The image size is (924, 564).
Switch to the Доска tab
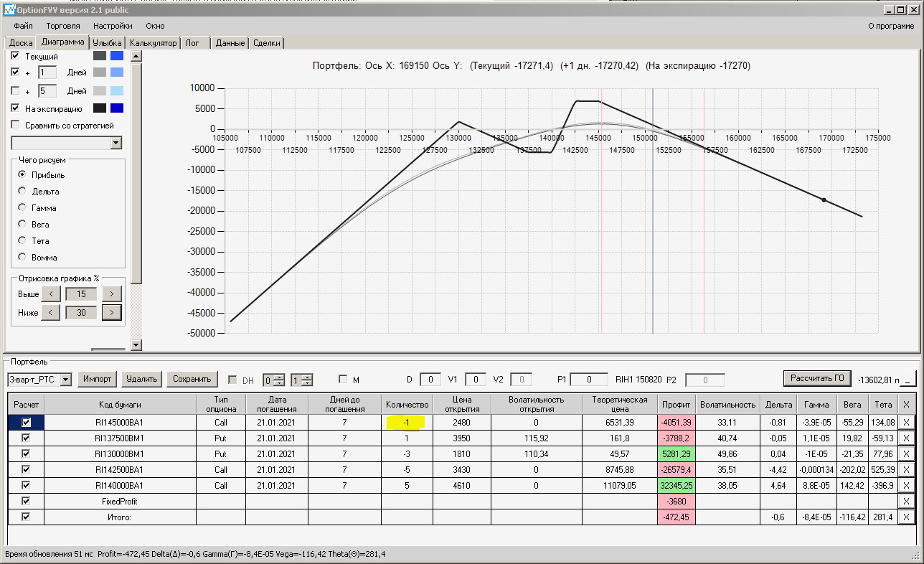coord(21,43)
